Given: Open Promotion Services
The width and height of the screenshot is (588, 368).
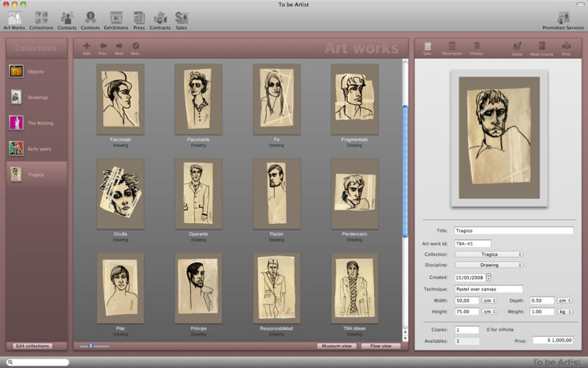Looking at the screenshot, I should [563, 19].
